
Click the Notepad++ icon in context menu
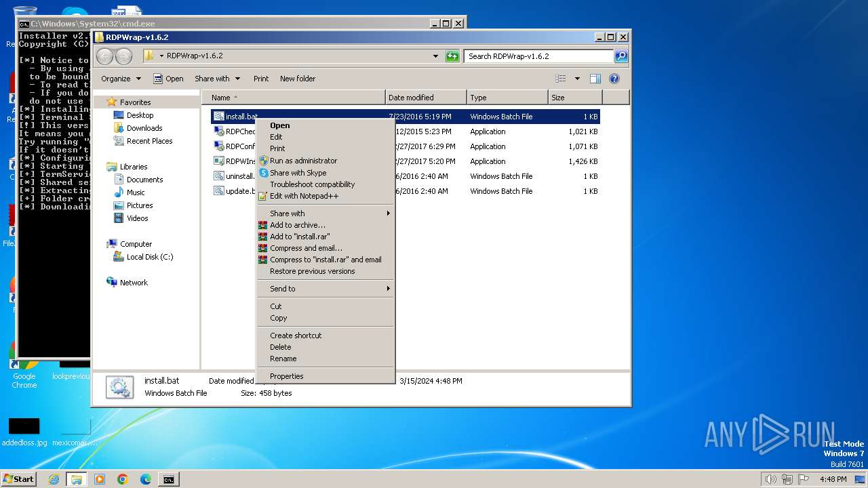pyautogui.click(x=263, y=196)
